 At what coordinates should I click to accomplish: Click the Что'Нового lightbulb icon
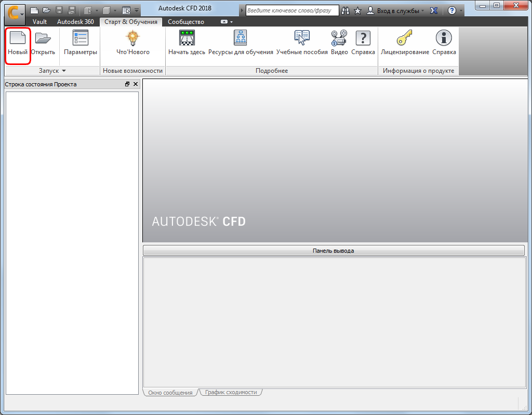132,37
